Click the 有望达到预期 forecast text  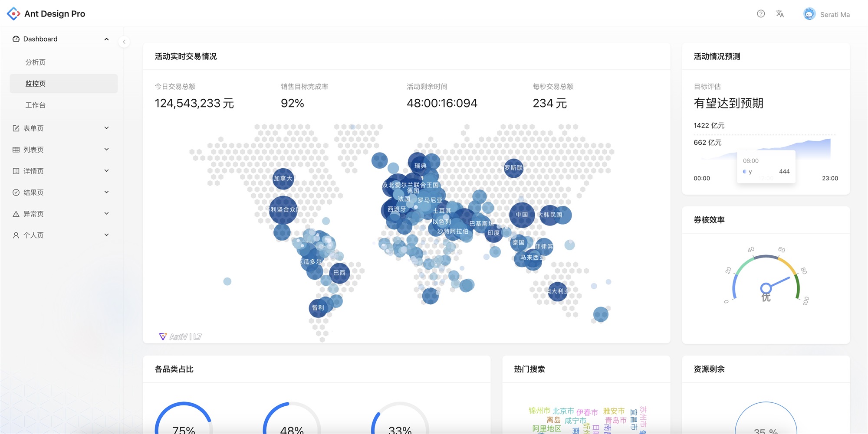729,103
